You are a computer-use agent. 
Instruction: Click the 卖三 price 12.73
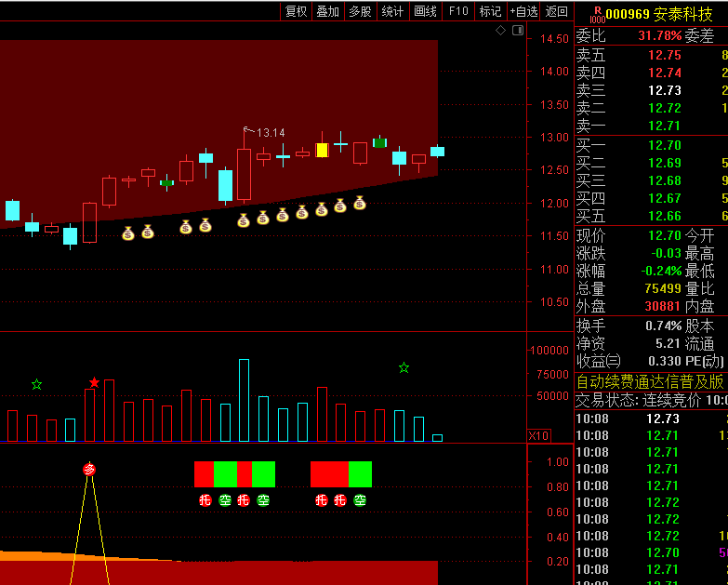[665, 90]
